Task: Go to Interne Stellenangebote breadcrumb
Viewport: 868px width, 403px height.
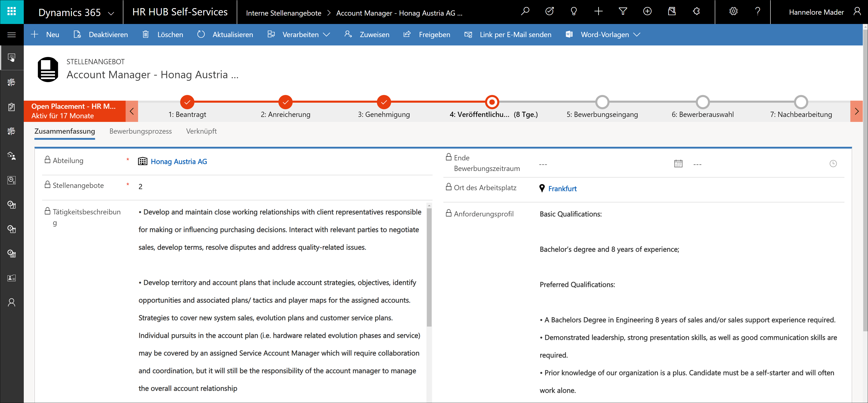Action: [283, 13]
